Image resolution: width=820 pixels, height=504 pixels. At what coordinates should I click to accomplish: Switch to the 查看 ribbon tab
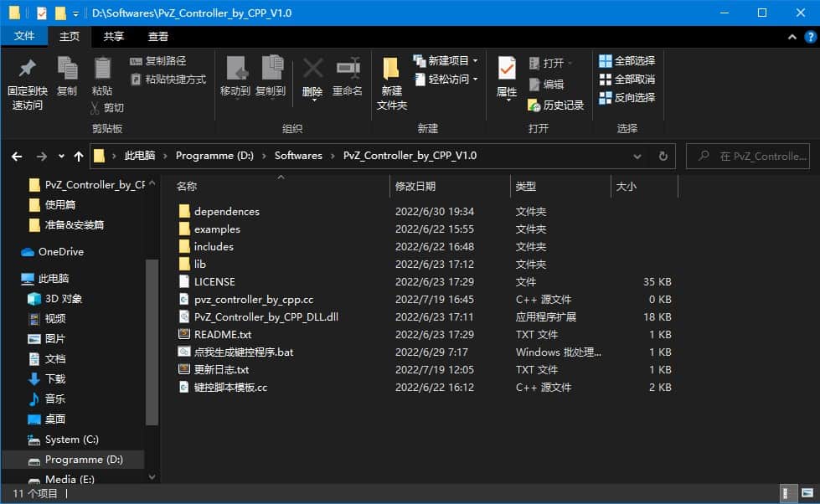(x=157, y=36)
